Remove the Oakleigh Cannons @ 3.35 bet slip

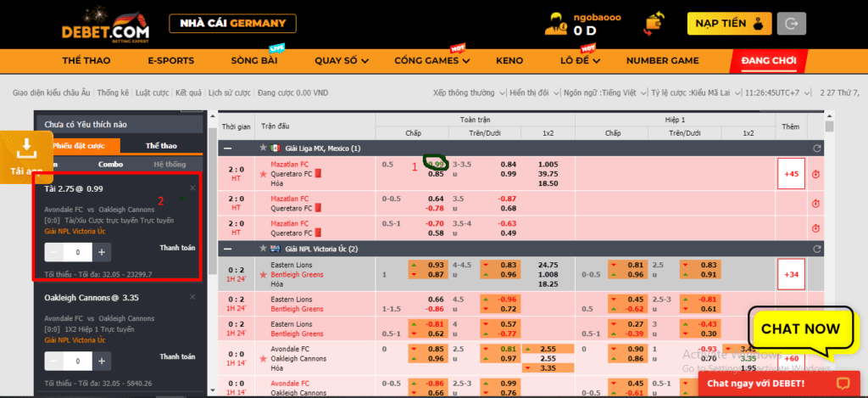tap(192, 297)
